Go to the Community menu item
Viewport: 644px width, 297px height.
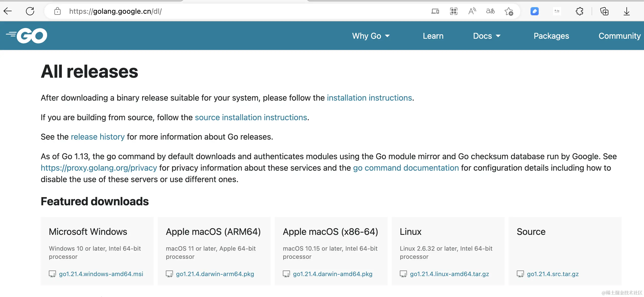click(619, 36)
